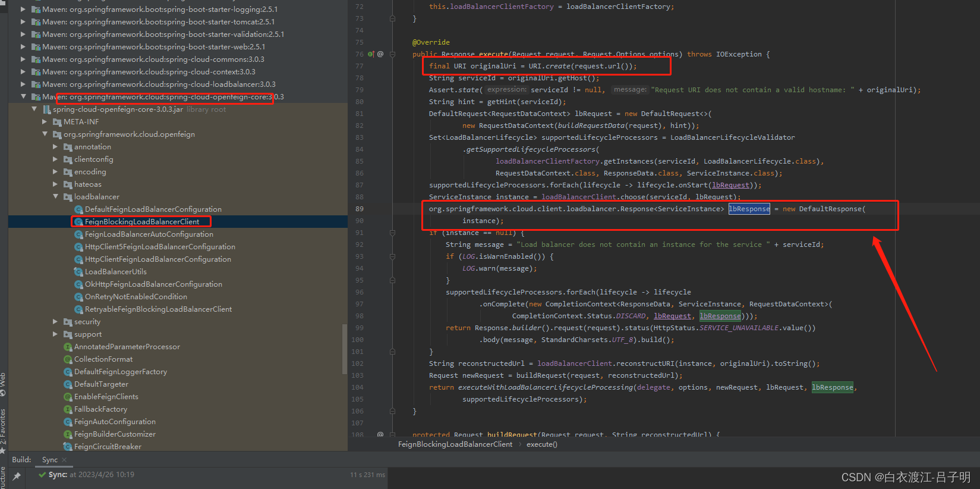The image size is (980, 489).
Task: Click the OkHttpFeignLoadBalancerConfiguration class icon
Action: [x=78, y=284]
